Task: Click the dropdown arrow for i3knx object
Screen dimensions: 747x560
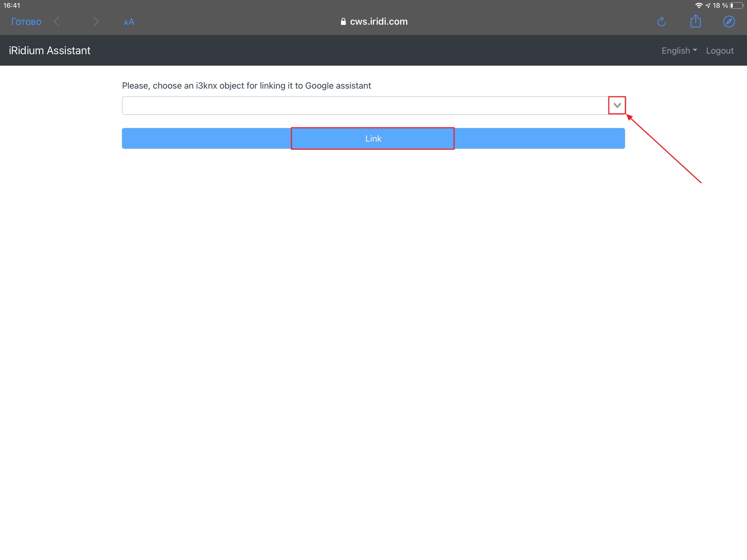Action: (x=616, y=105)
